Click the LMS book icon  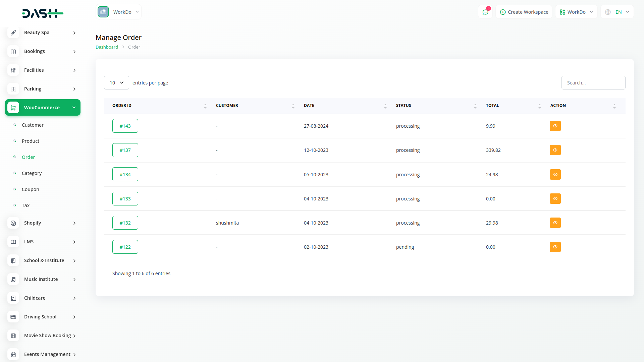coord(13,242)
